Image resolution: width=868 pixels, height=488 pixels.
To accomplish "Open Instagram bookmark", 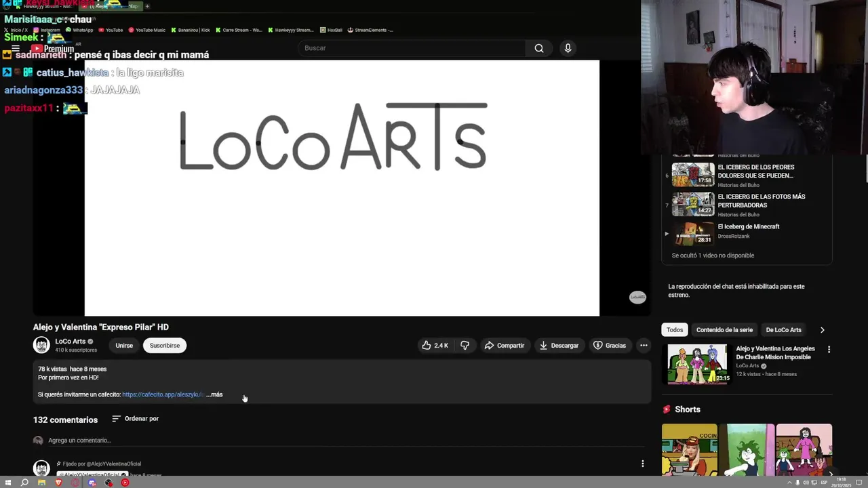I will 47,30.
